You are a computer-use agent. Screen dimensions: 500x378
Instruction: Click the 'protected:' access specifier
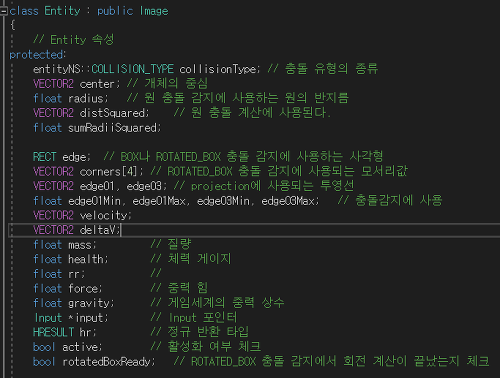point(38,55)
